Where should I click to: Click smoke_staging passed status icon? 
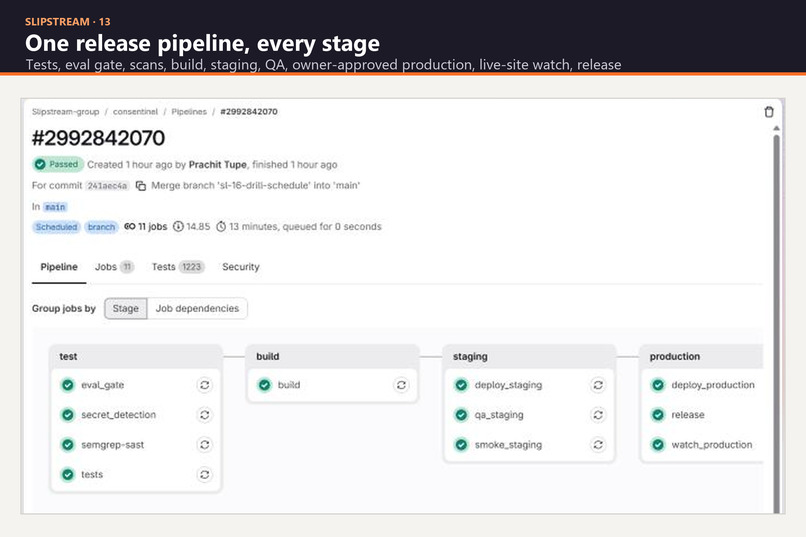(462, 445)
